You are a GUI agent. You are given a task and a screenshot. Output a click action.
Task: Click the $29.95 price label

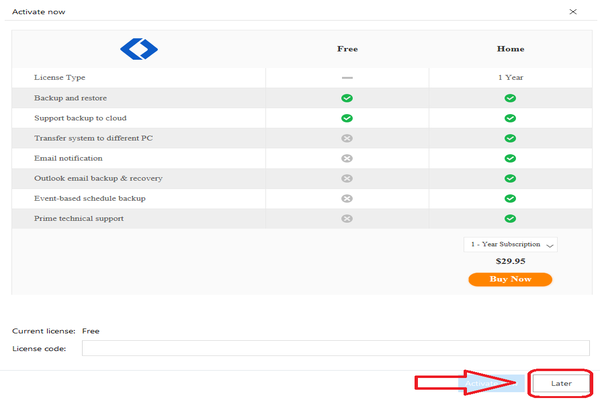click(x=510, y=262)
